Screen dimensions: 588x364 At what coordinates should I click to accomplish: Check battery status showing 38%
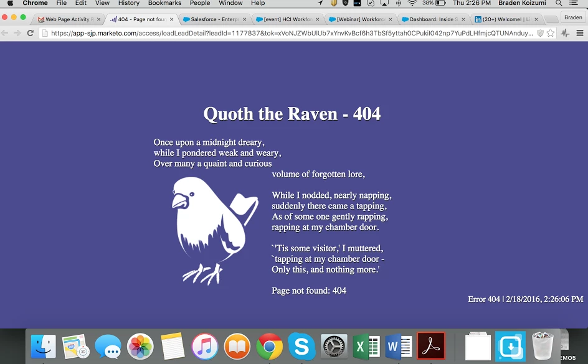point(434,3)
